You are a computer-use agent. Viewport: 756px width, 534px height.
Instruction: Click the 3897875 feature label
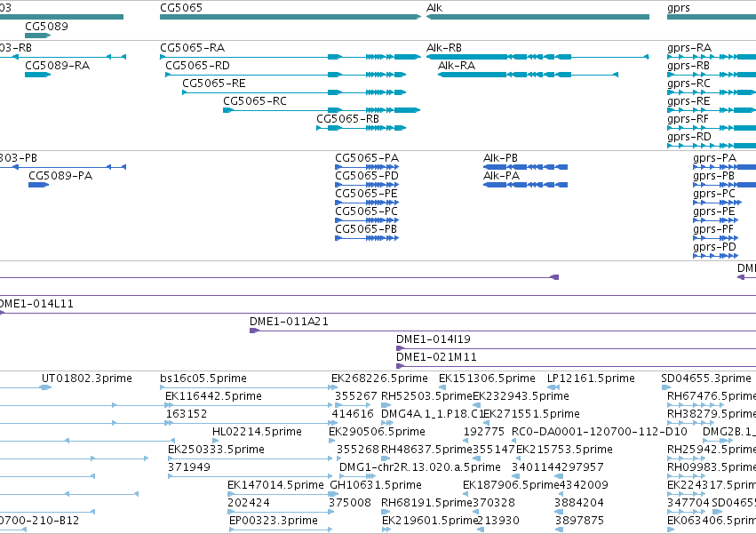pyautogui.click(x=579, y=522)
